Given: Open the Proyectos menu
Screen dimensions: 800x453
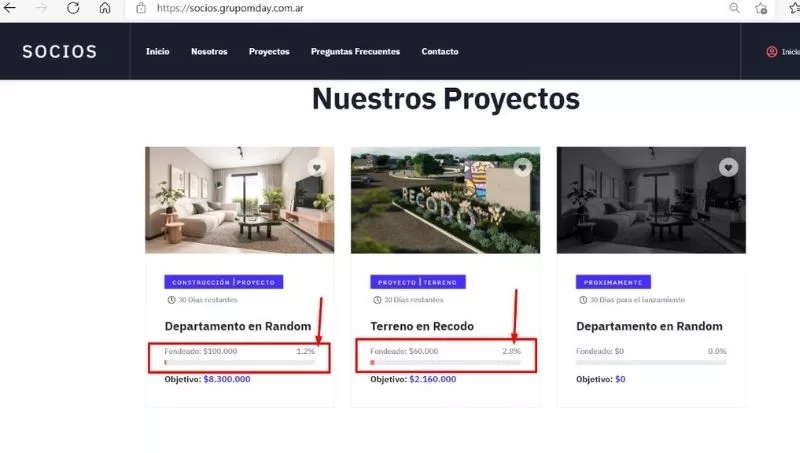Looking at the screenshot, I should point(269,51).
